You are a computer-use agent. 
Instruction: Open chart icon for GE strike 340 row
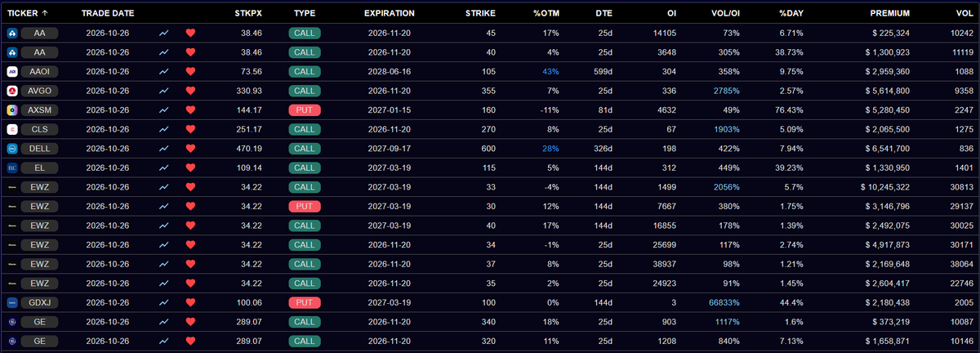click(166, 321)
